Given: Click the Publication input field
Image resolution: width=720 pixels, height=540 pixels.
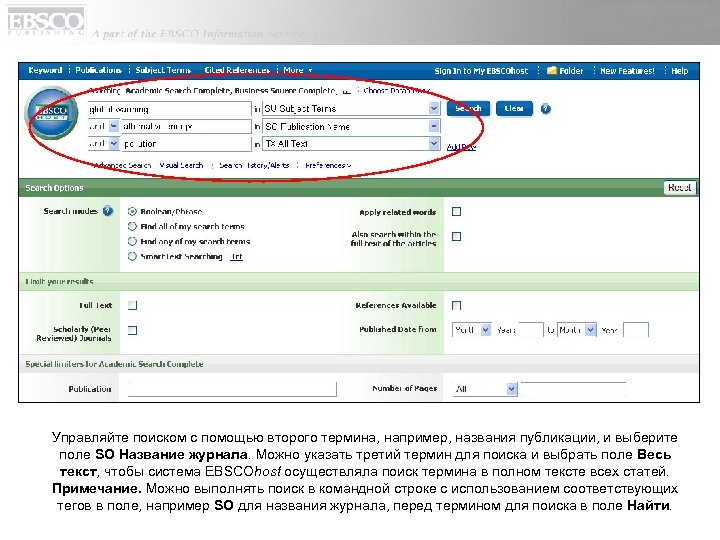Looking at the screenshot, I should pos(232,389).
